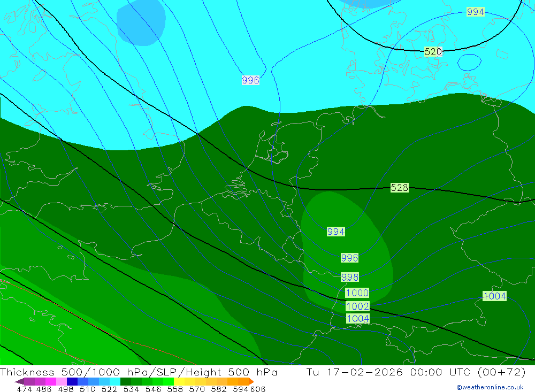Click the 520 height contour label
Image resolution: width=535 pixels, height=392 pixels.
pyautogui.click(x=433, y=51)
